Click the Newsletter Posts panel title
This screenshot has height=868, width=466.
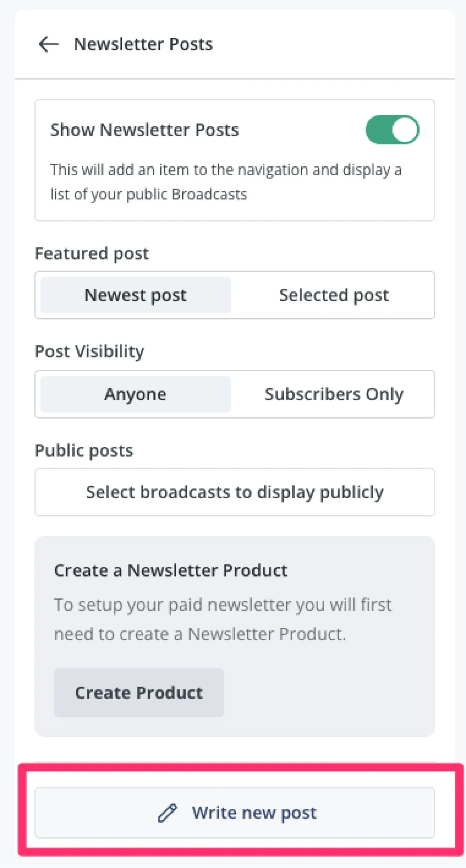click(143, 44)
